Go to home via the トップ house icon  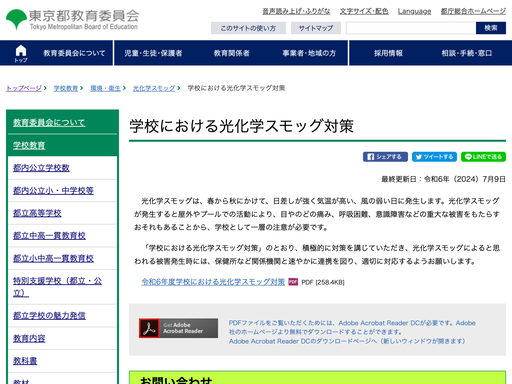[21, 53]
